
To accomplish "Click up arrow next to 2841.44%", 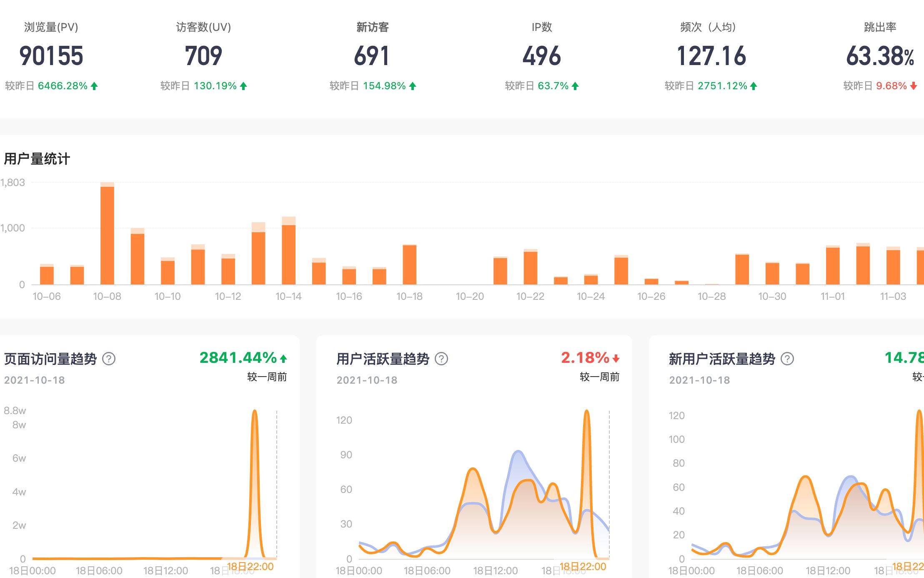I will (283, 358).
